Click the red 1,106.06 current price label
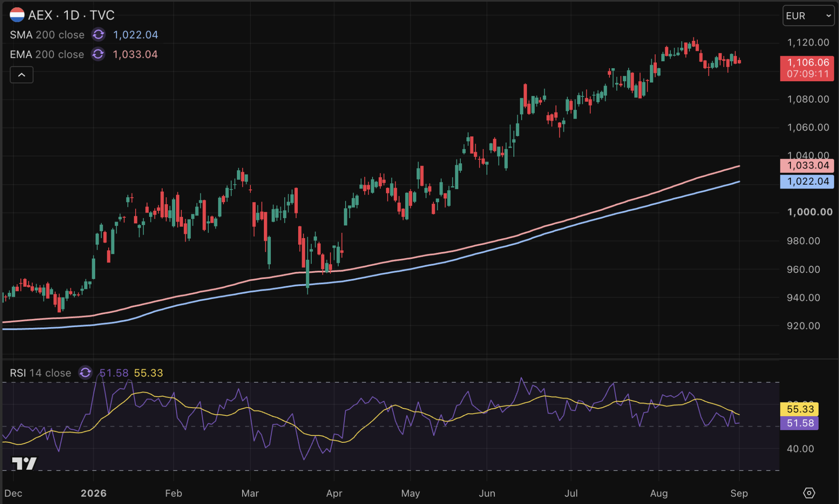This screenshot has width=839, height=504. [807, 68]
